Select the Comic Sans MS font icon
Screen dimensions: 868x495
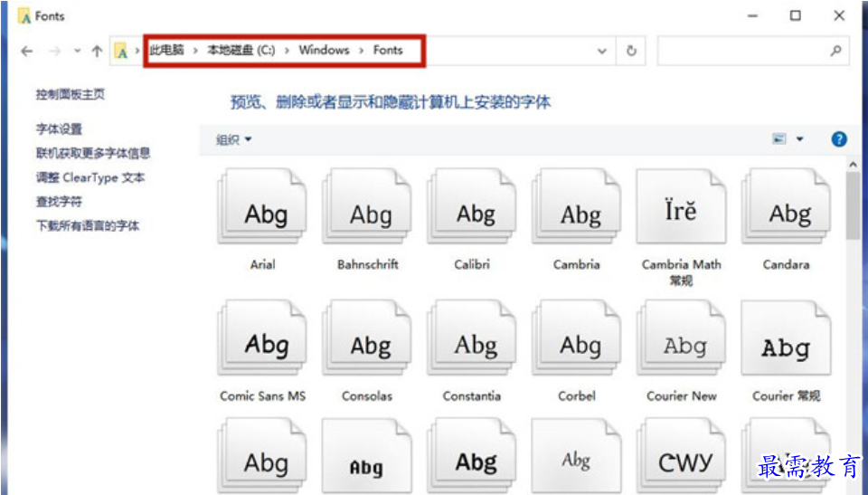point(262,338)
